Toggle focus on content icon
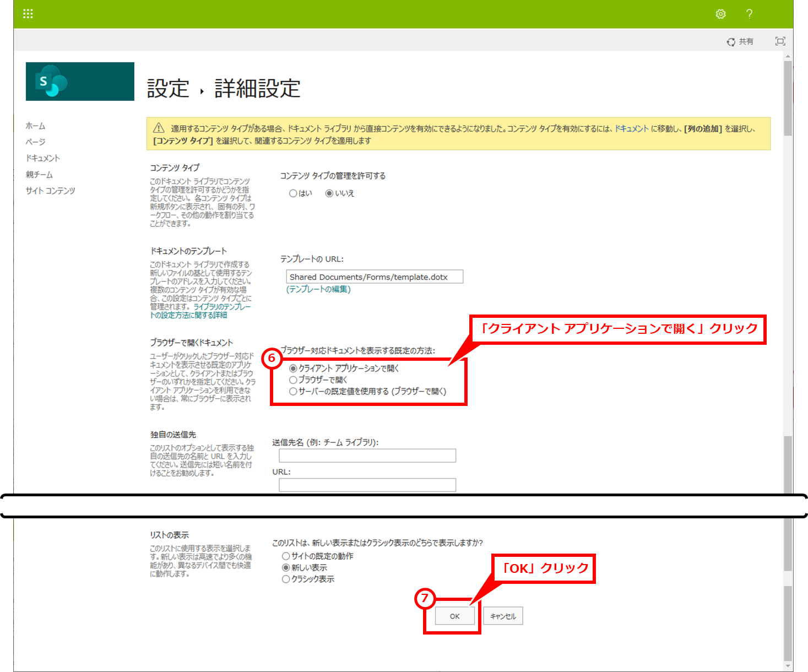808x672 pixels. pos(780,41)
